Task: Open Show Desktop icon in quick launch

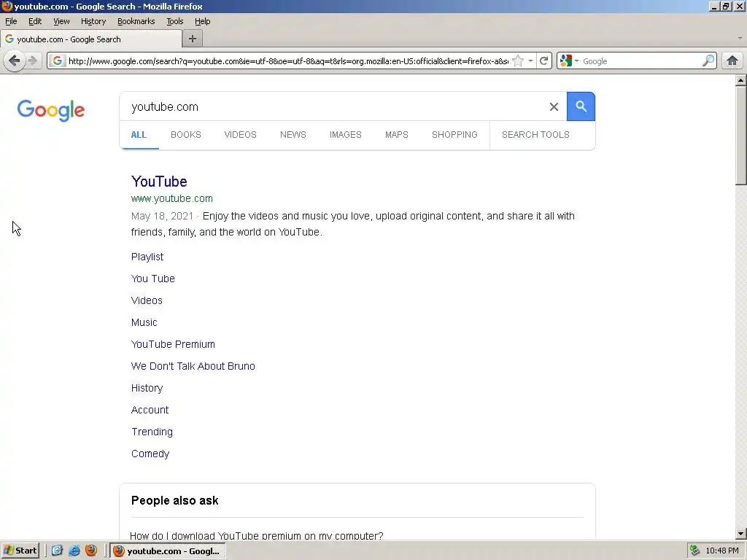Action: click(57, 551)
